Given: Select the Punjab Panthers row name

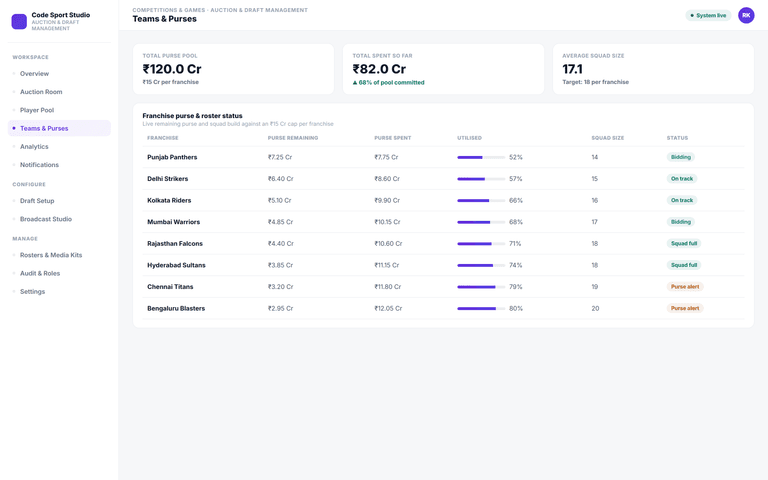Looking at the screenshot, I should coord(172,157).
